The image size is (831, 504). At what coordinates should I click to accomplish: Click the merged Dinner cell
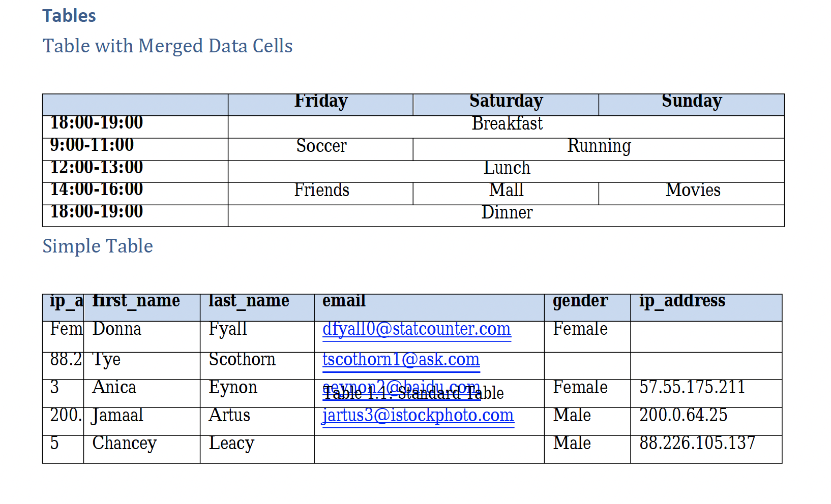point(507,213)
